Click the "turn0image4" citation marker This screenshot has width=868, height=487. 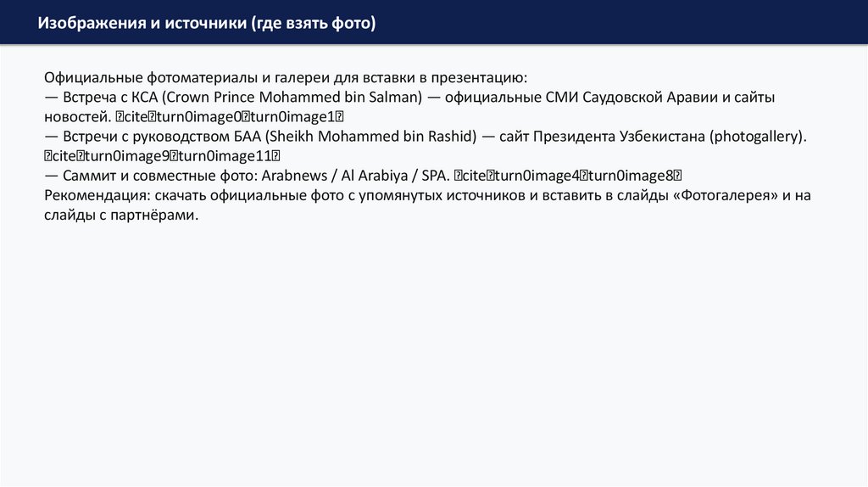click(531, 176)
